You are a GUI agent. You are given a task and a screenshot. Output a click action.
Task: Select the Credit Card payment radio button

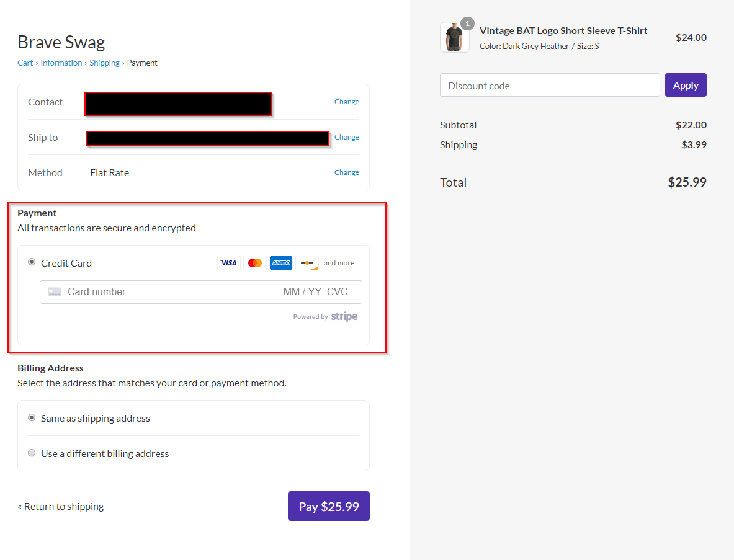(32, 262)
